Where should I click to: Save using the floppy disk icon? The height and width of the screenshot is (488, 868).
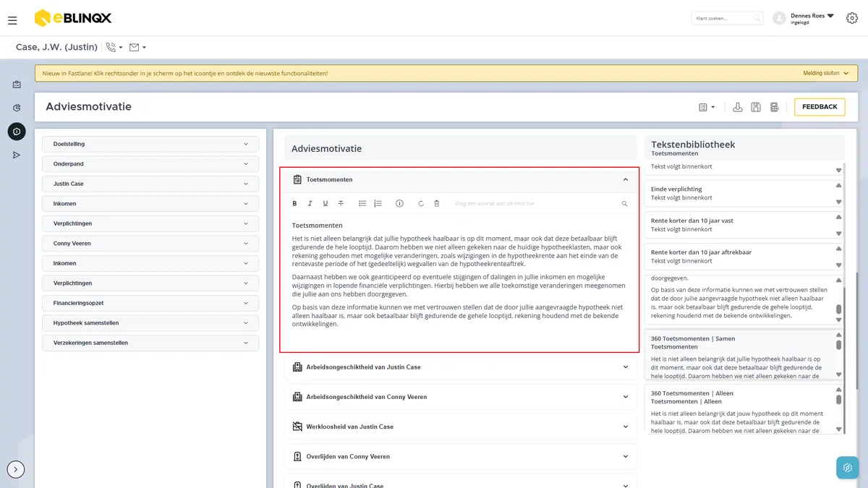[x=756, y=107]
